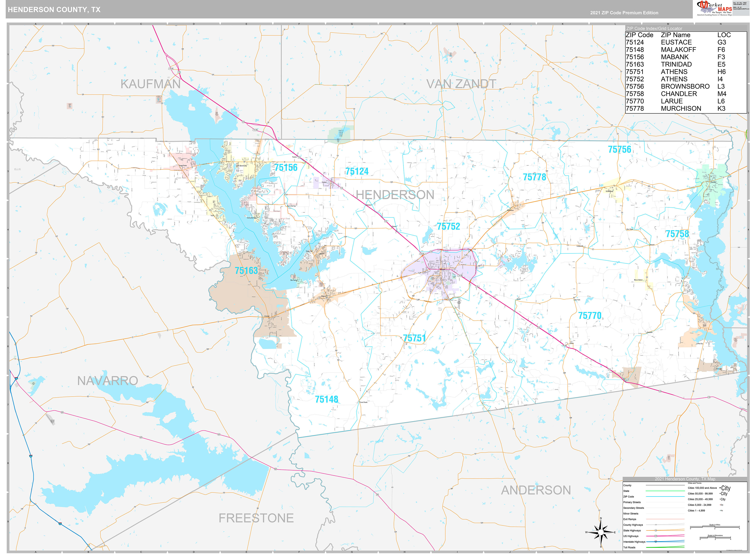The image size is (756, 554).
Task: Select the MALAKOFF row in the ZIP index
Action: (686, 50)
